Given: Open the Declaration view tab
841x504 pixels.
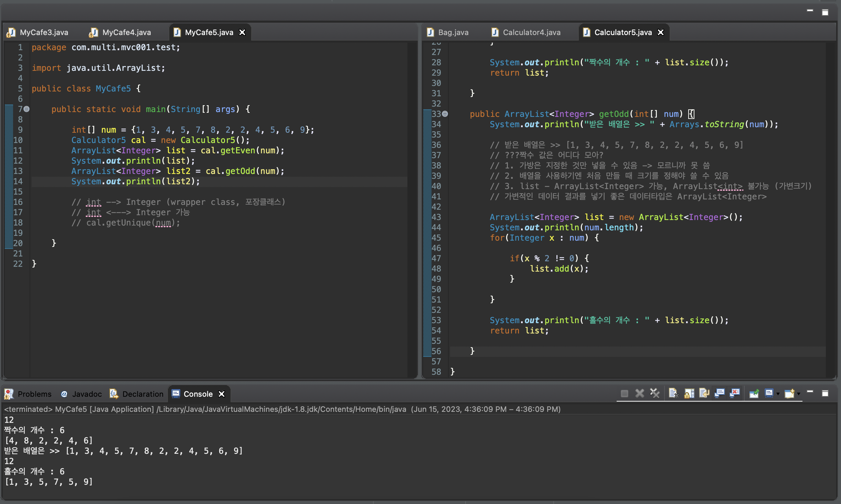Looking at the screenshot, I should click(x=142, y=394).
